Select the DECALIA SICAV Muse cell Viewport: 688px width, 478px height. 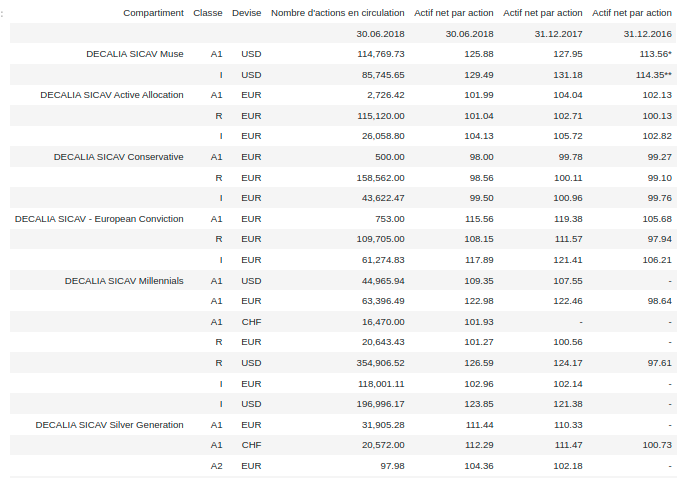[x=135, y=54]
